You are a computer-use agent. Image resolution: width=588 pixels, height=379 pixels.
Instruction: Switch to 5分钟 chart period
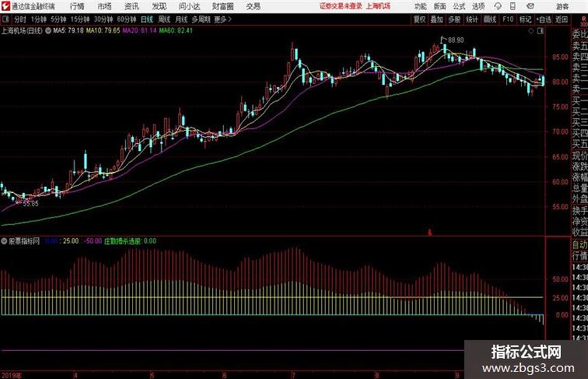[x=58, y=19]
